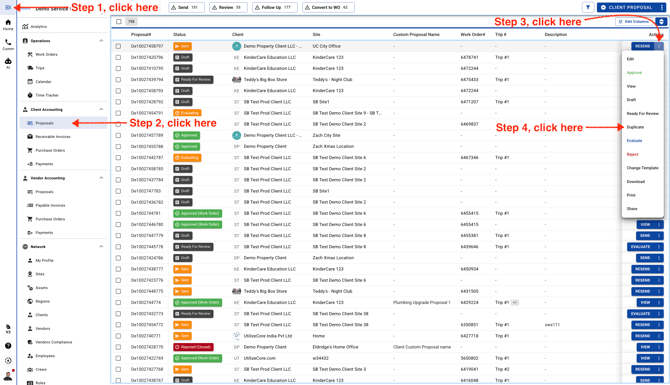The width and height of the screenshot is (670, 385).
Task: Click the Review alert button
Action: click(229, 7)
